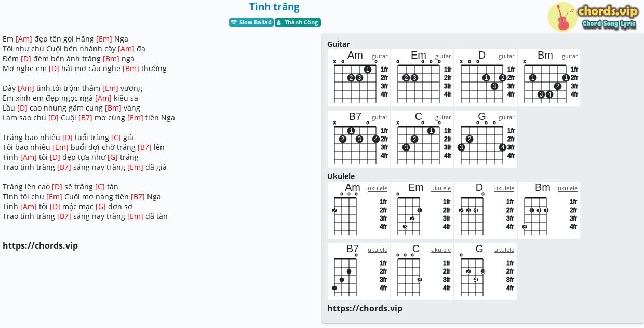Click guitar link above G chord
Viewport: 644px width, 328px height.
[x=506, y=117]
